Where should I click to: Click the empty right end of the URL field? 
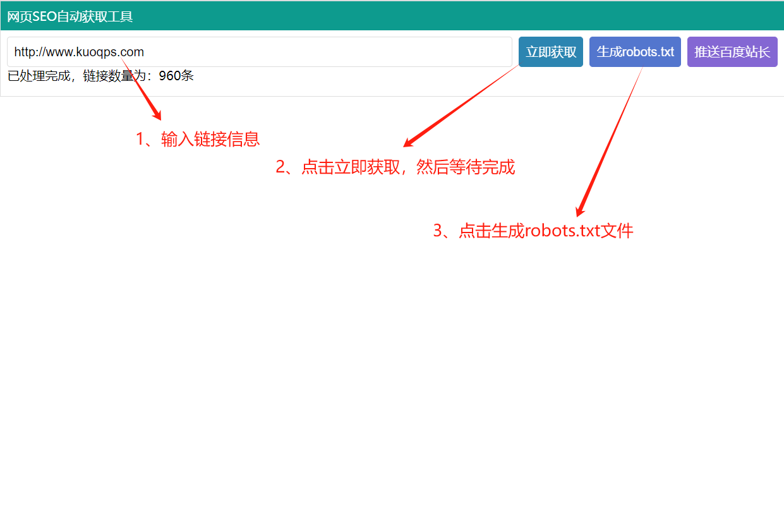click(x=442, y=52)
